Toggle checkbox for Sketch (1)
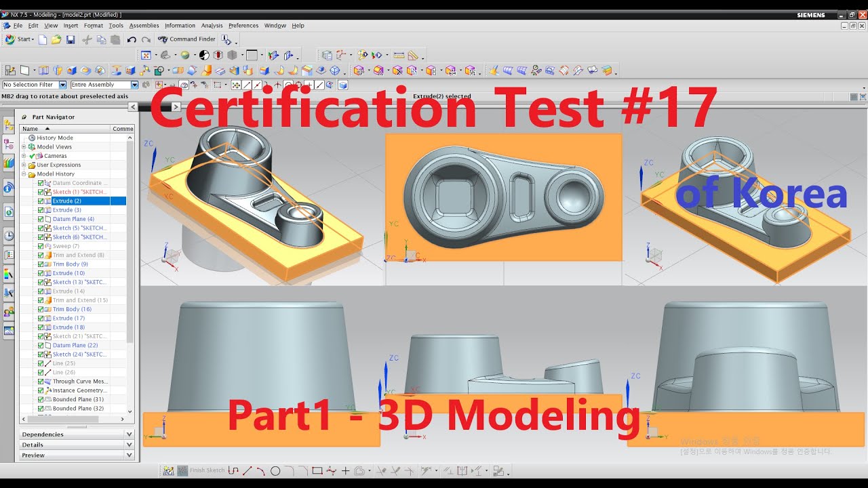 41,192
